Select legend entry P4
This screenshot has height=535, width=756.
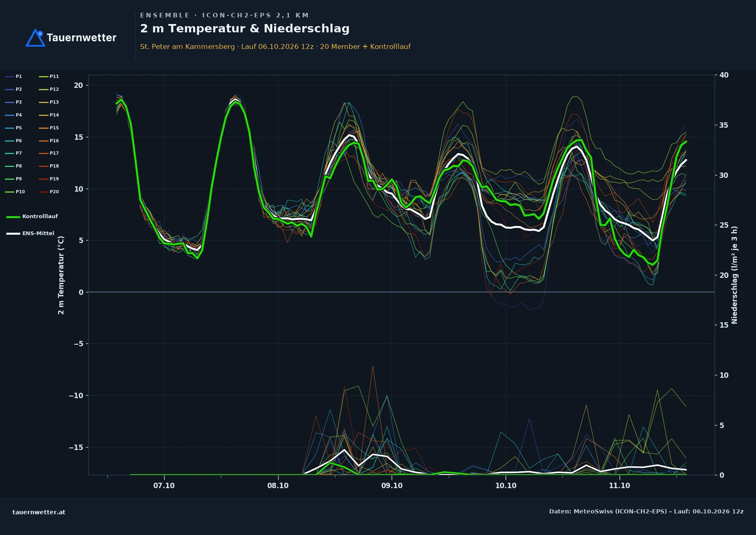click(x=13, y=115)
